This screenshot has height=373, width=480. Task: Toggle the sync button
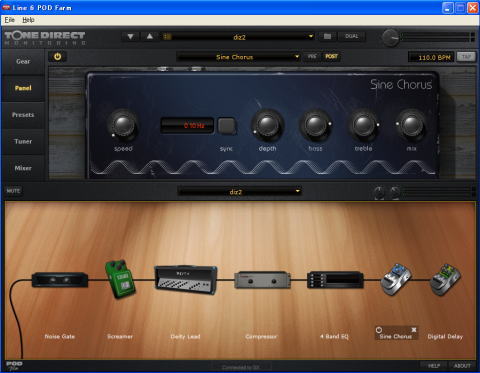click(x=227, y=126)
